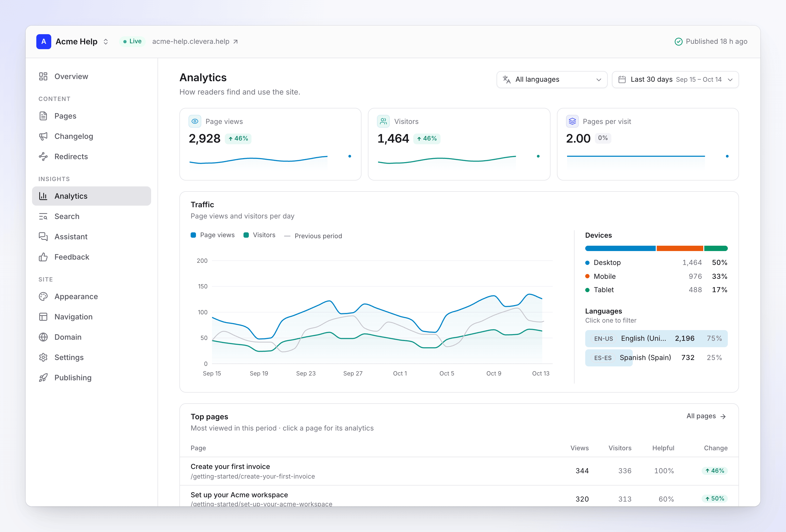786x532 pixels.
Task: Click the Tablet device row
Action: tap(656, 290)
